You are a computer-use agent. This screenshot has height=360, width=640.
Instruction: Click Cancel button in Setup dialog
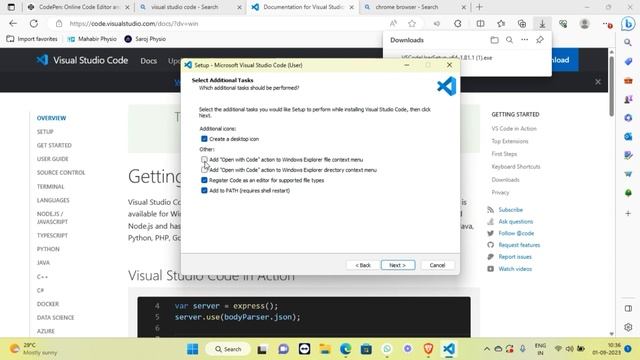click(437, 265)
